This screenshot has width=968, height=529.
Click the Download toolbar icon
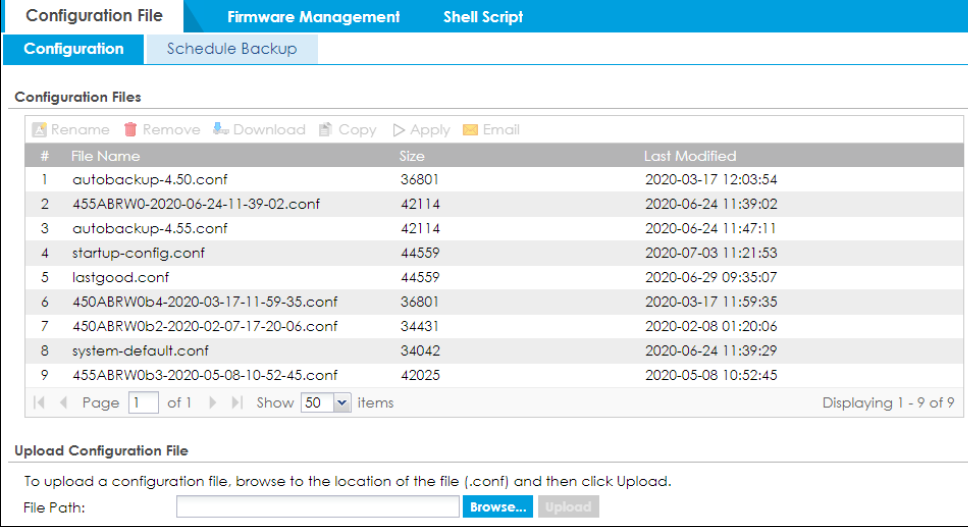click(221, 130)
